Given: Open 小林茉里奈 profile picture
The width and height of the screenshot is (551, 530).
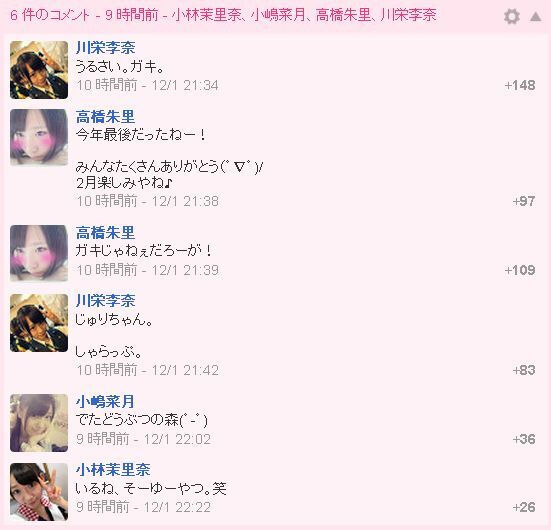Looking at the screenshot, I should coord(39,491).
